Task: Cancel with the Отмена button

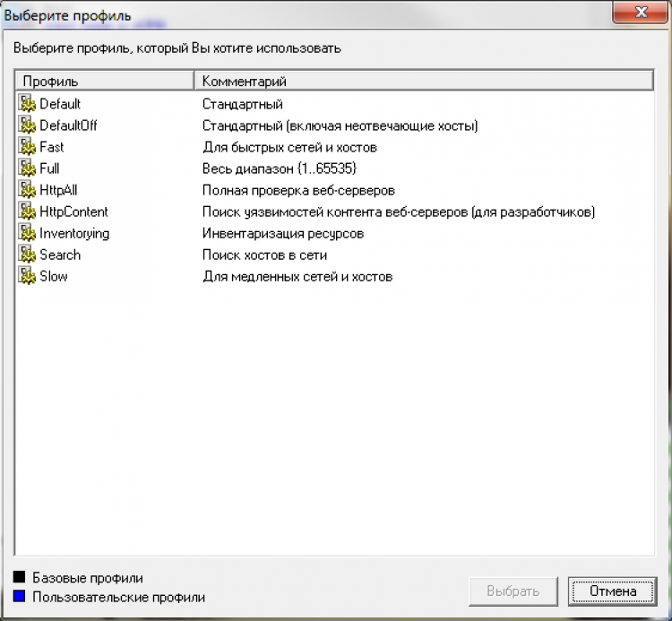Action: coord(613,591)
